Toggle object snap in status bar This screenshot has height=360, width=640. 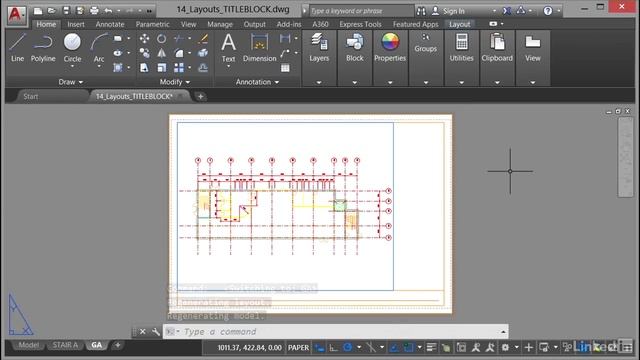pos(408,348)
